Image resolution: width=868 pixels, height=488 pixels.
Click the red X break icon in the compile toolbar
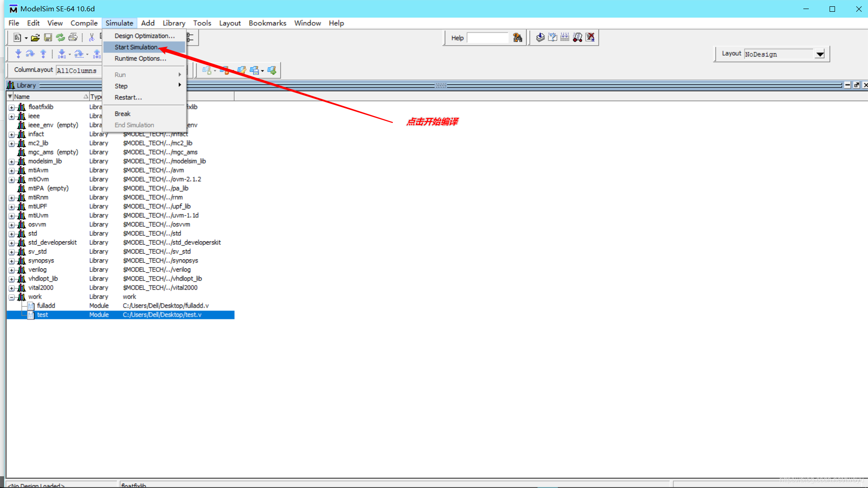[x=590, y=38]
